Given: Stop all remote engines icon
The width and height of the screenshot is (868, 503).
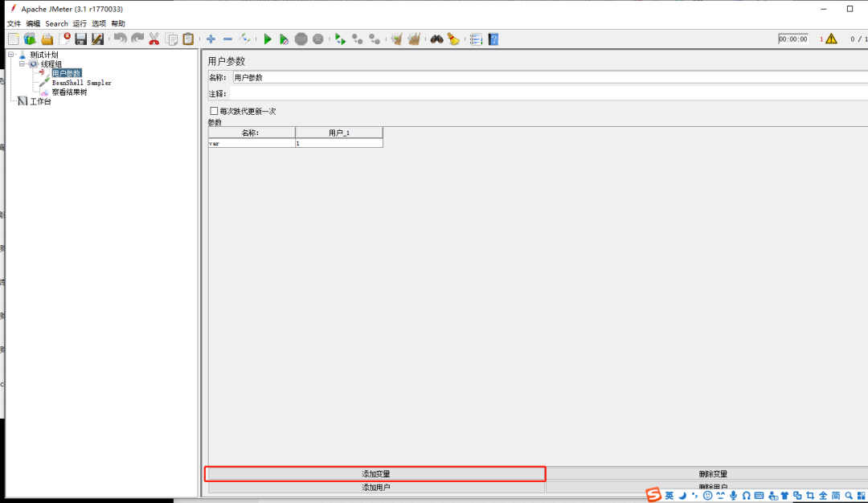Looking at the screenshot, I should coord(358,39).
